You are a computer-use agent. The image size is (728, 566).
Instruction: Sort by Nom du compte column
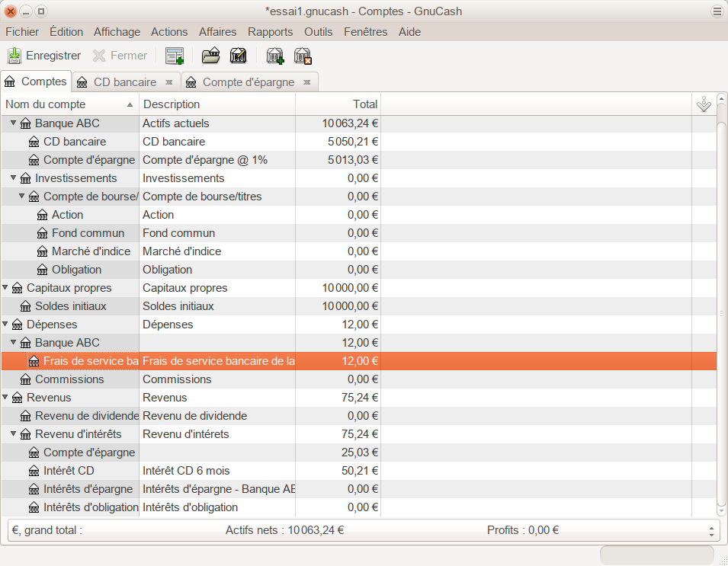coord(69,104)
